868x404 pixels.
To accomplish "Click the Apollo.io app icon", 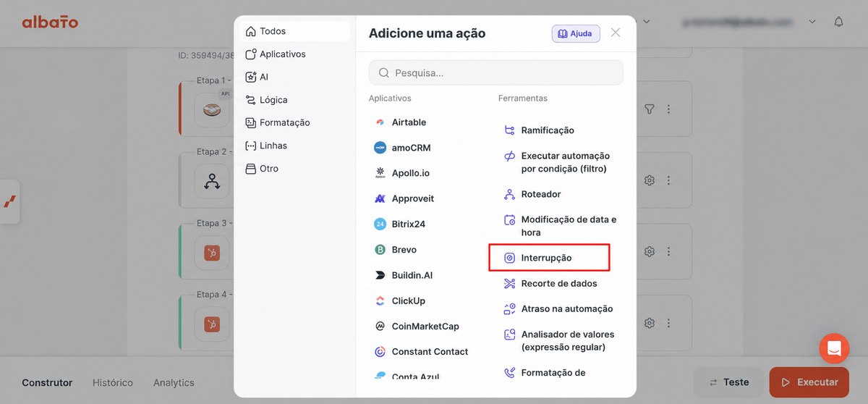I will tap(380, 173).
